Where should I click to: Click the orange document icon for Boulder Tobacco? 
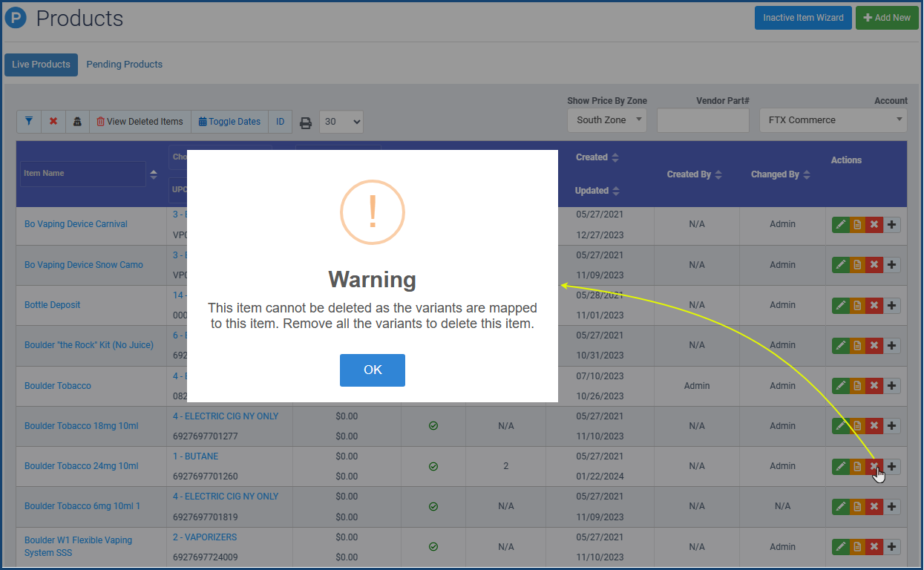857,385
